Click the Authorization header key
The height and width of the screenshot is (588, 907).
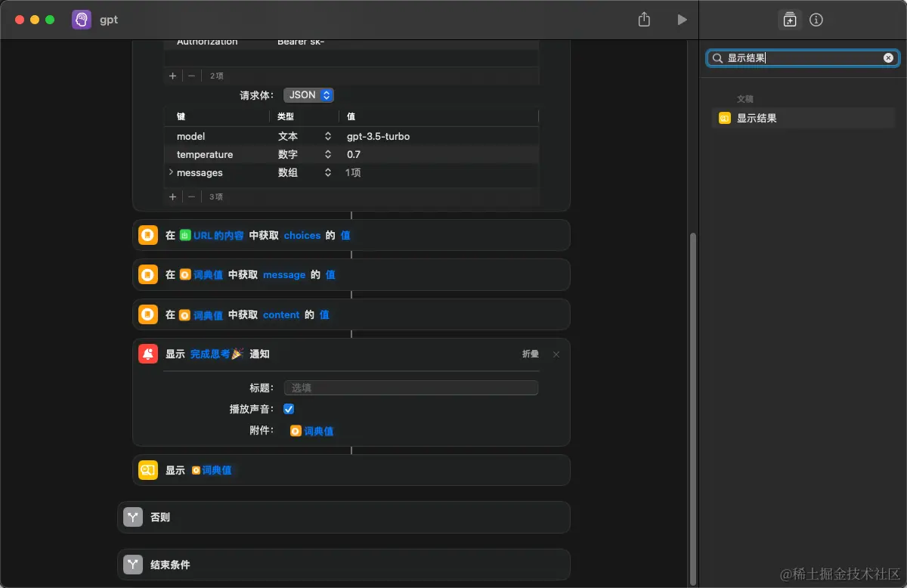point(207,42)
